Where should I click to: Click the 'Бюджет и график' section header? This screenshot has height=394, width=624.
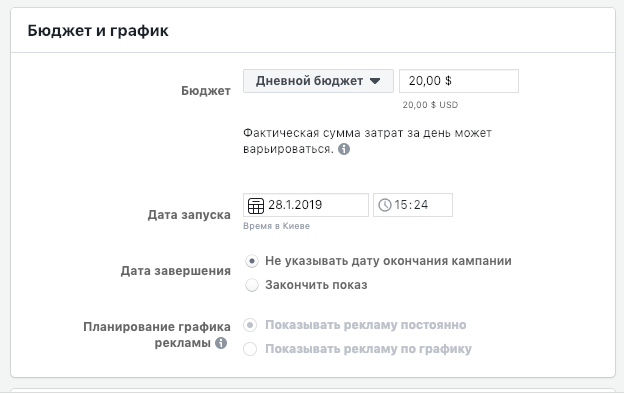[x=98, y=31]
